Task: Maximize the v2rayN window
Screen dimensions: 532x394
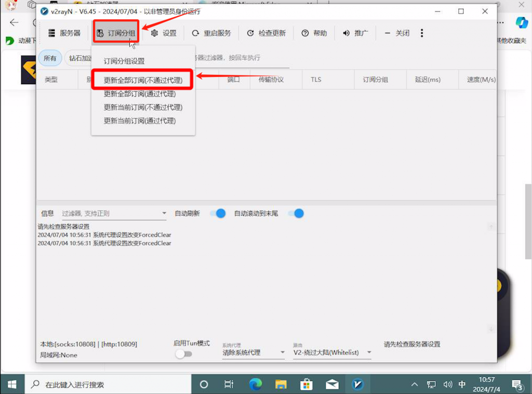Action: tap(461, 11)
